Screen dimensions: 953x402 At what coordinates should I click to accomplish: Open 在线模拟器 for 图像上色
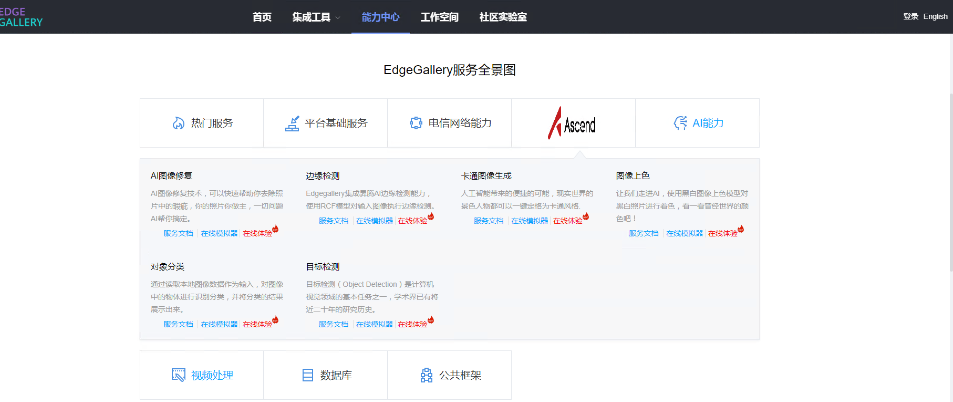click(685, 233)
